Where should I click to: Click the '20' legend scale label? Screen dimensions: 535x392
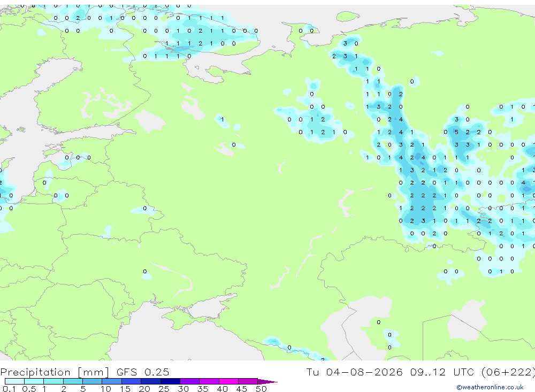[144, 389]
